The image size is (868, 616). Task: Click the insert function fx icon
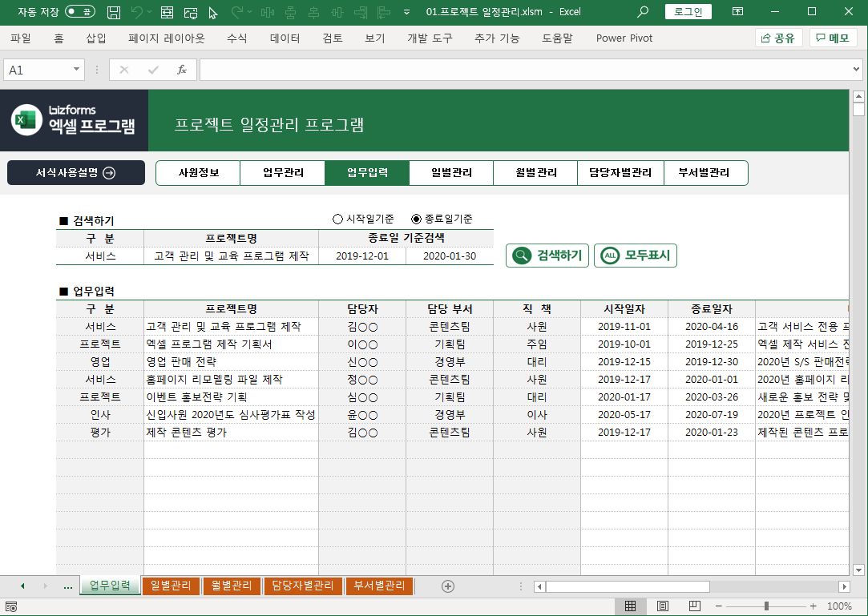coord(182,70)
